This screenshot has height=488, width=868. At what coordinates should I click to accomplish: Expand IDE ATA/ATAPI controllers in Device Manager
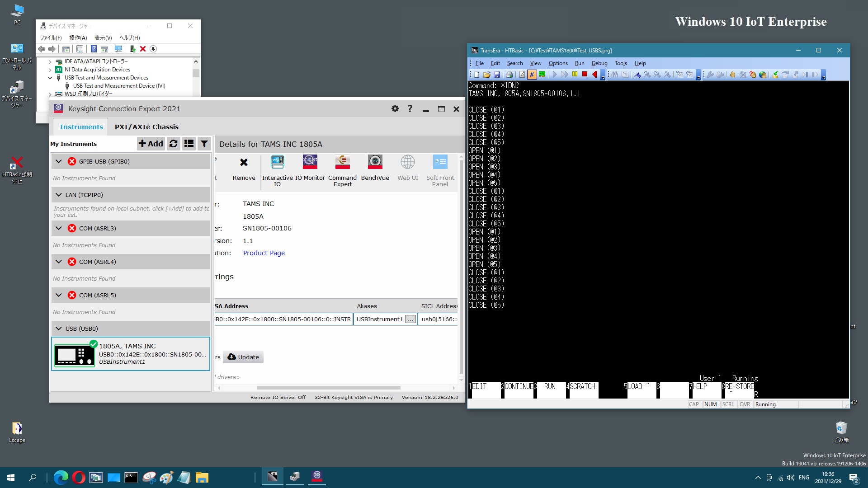pos(50,61)
